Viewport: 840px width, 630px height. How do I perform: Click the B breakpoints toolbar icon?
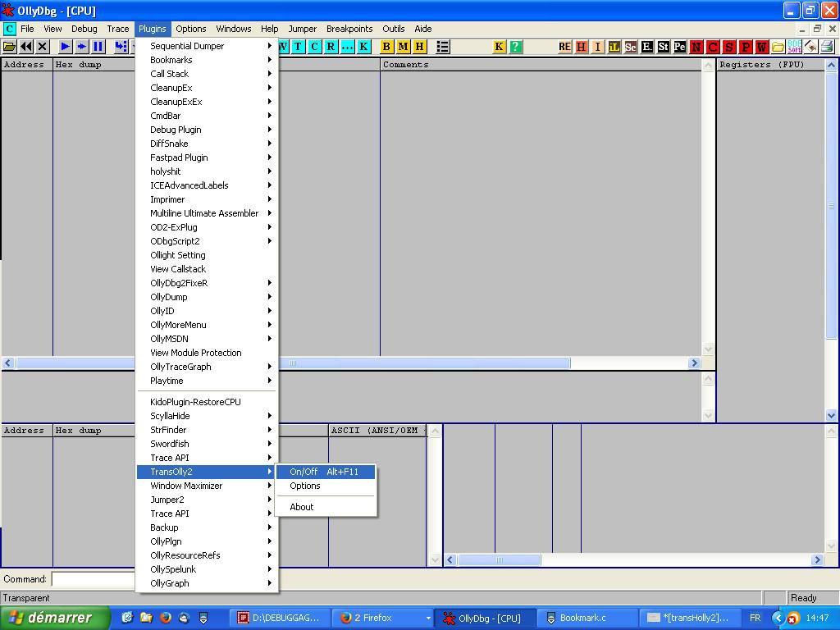click(x=387, y=47)
